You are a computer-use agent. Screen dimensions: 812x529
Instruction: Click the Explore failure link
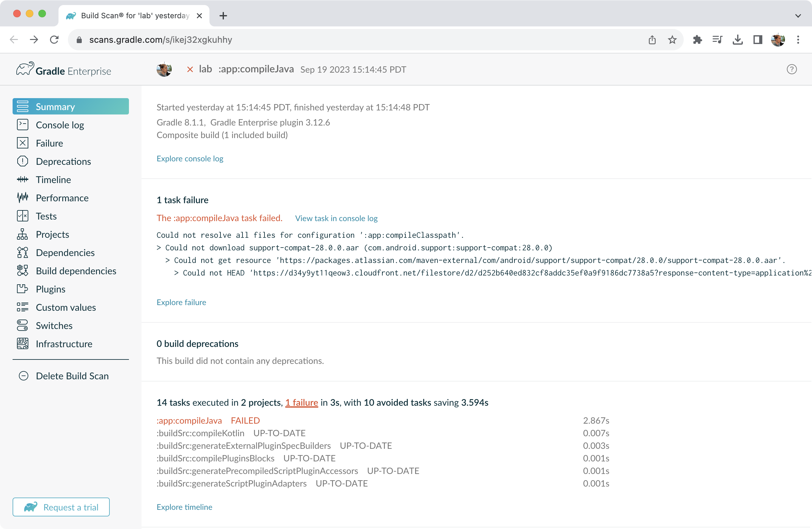(181, 302)
